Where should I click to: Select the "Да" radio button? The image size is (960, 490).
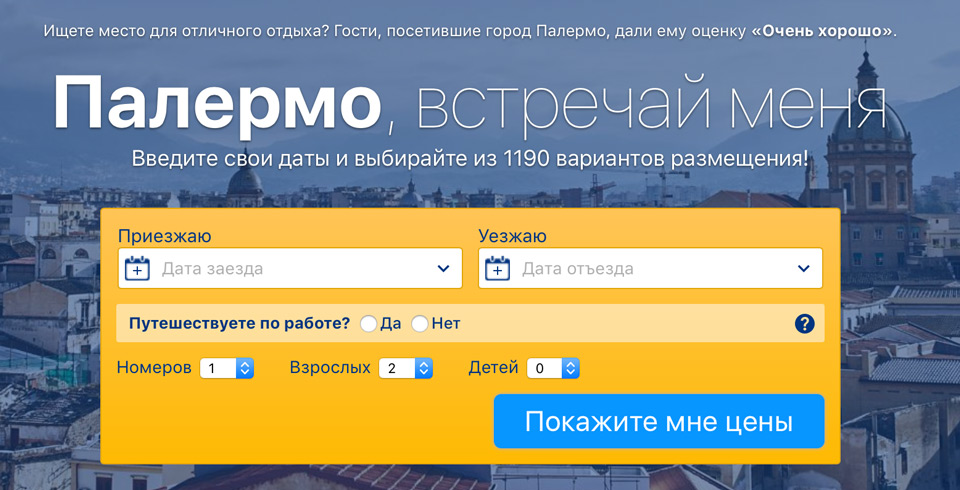pyautogui.click(x=369, y=324)
